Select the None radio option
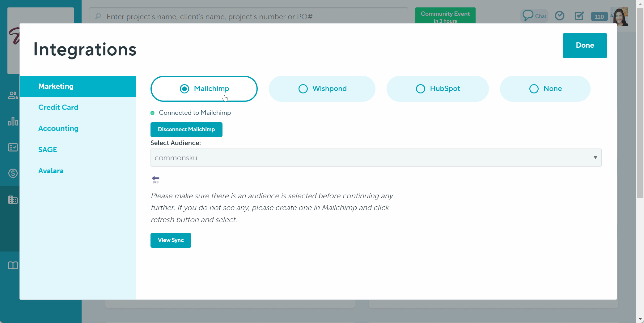Image resolution: width=644 pixels, height=323 pixels. point(534,89)
